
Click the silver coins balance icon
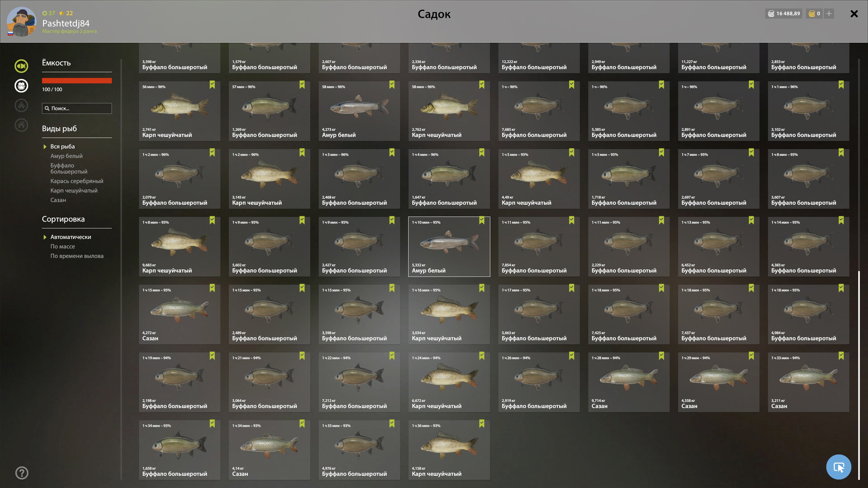pos(771,14)
